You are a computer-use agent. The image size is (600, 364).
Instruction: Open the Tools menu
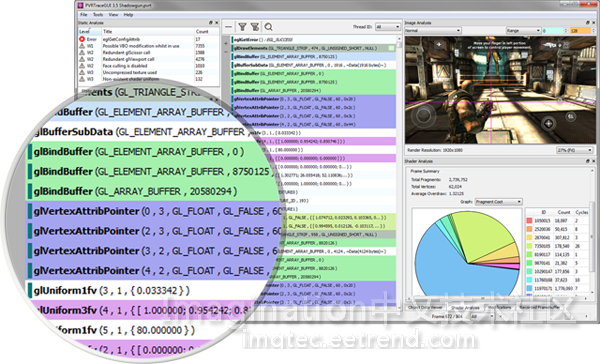pos(98,15)
